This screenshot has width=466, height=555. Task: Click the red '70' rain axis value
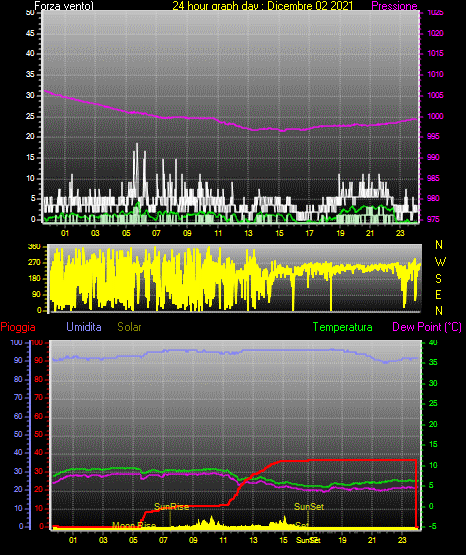click(38, 397)
